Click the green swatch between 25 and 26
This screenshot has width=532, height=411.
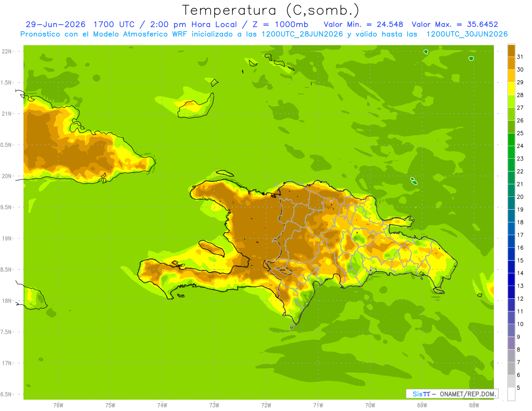pyautogui.click(x=511, y=127)
